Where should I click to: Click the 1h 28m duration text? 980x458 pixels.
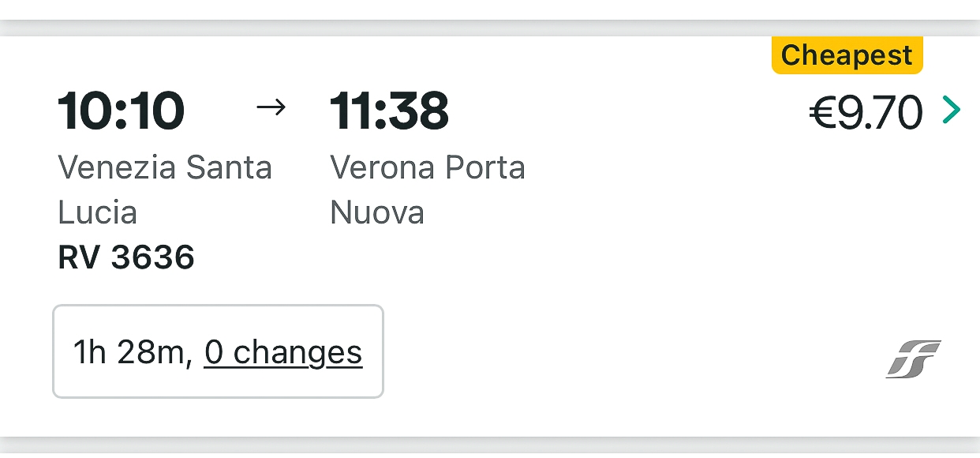coord(133,352)
